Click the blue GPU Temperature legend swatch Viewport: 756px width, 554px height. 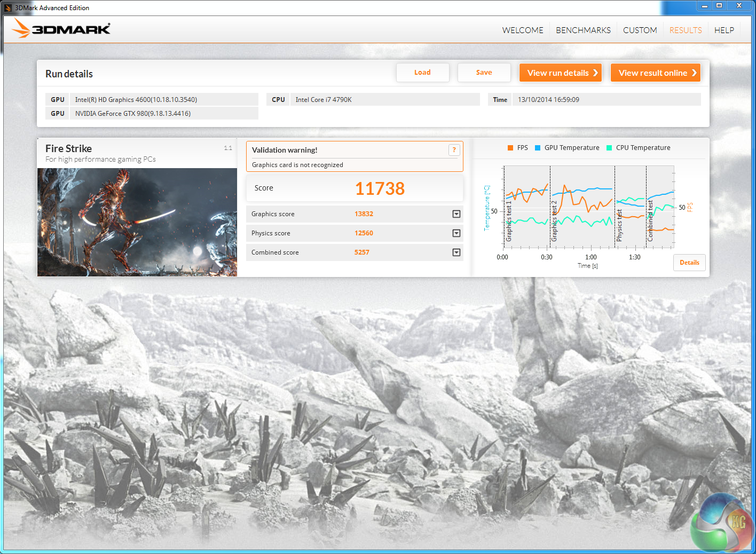[538, 148]
